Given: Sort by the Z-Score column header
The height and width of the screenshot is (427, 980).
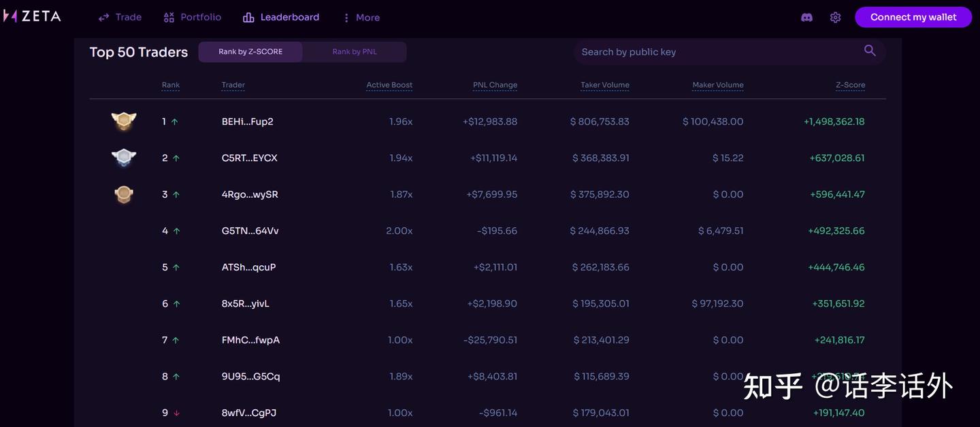Looking at the screenshot, I should click(x=850, y=85).
